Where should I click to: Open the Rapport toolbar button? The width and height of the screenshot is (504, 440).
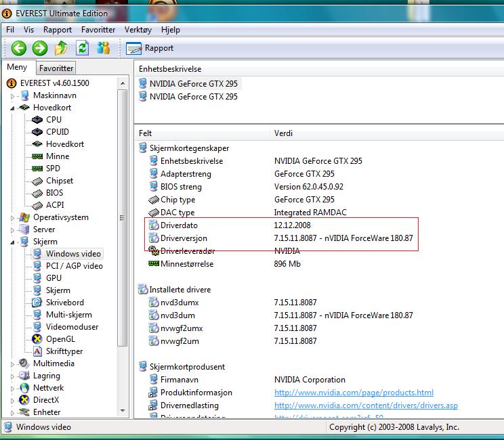[x=150, y=48]
